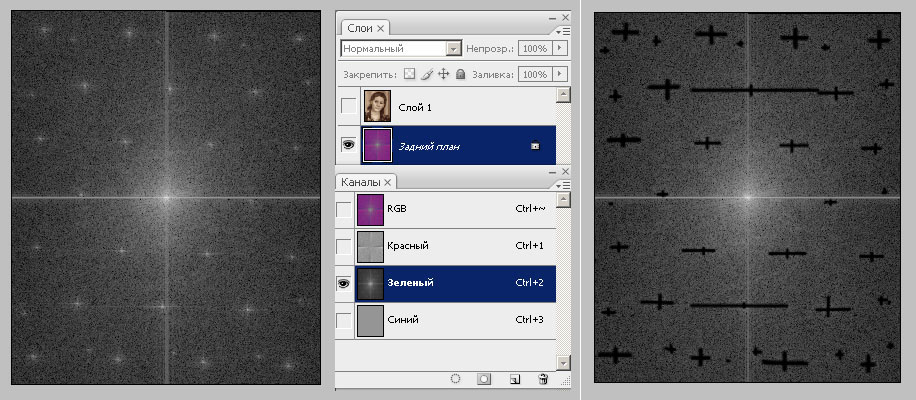Click the Синий channel thumbnail

click(370, 321)
